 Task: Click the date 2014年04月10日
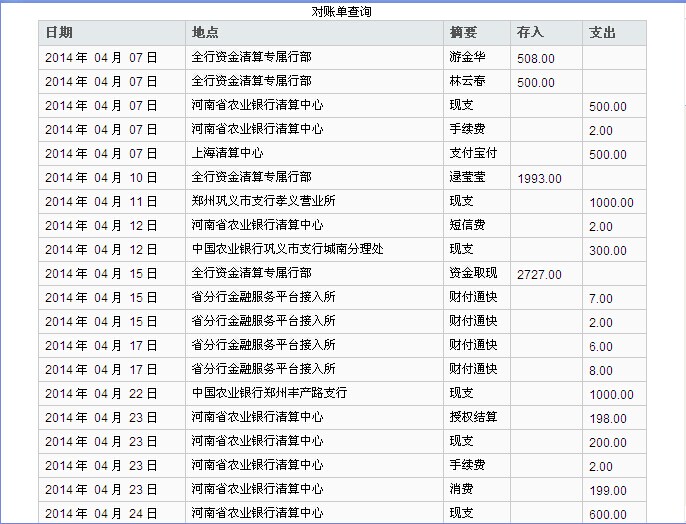point(101,178)
